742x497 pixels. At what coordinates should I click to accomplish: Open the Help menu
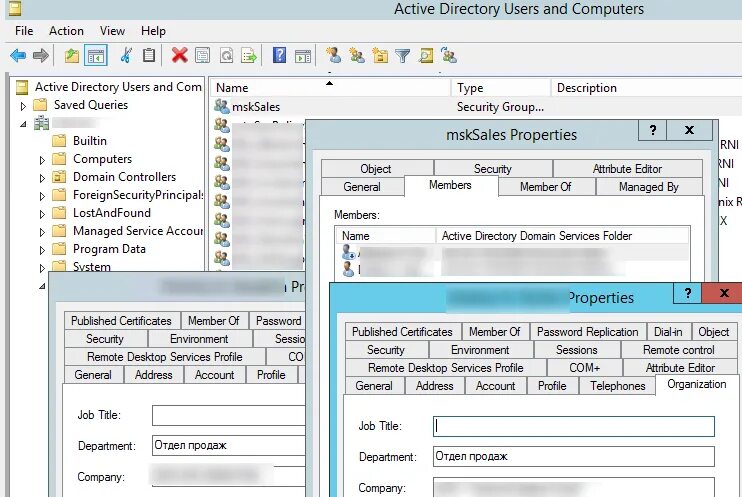tap(153, 31)
